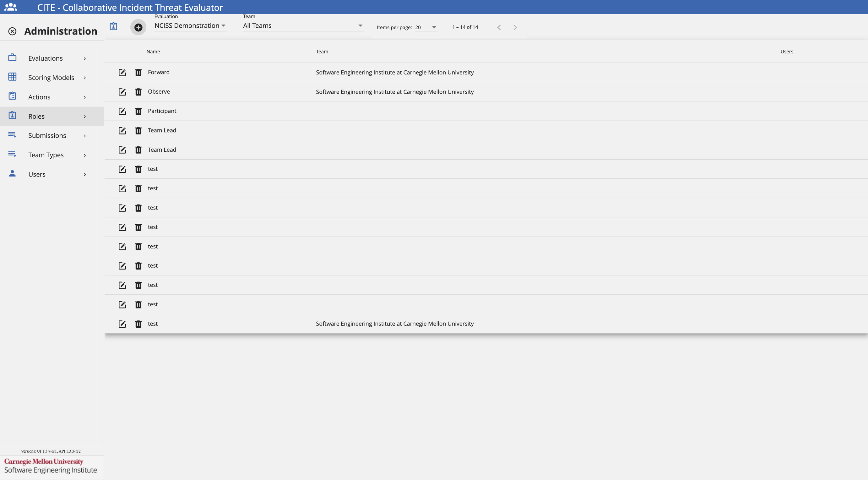The width and height of the screenshot is (868, 480).
Task: Delete the Observe role
Action: click(x=138, y=92)
